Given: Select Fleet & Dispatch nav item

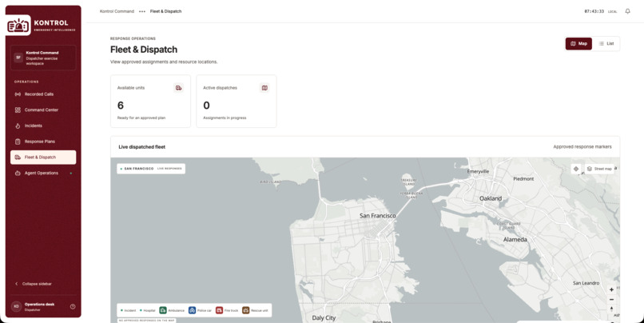Looking at the screenshot, I should (43, 157).
